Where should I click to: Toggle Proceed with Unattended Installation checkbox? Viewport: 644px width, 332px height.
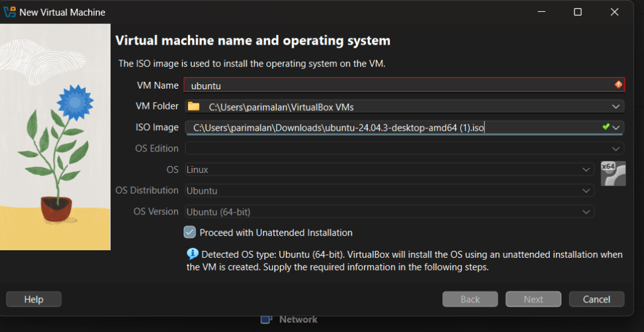click(x=190, y=232)
